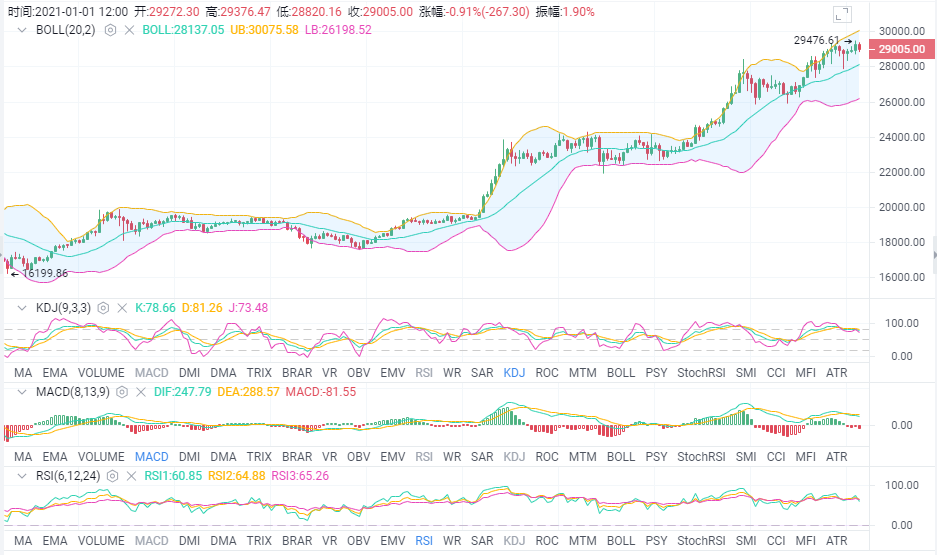Select highlighted KDJ tab under KDJ chart
Viewport: 937px width, 555px height.
click(515, 373)
